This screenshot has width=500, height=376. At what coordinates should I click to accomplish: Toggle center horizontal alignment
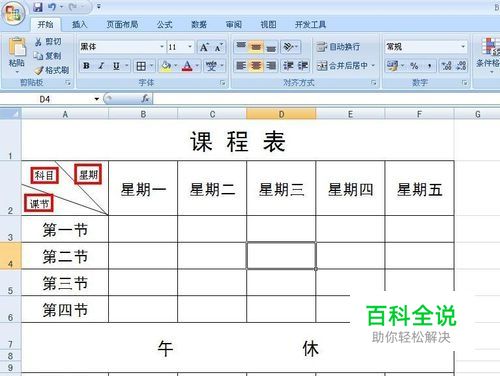[256, 66]
